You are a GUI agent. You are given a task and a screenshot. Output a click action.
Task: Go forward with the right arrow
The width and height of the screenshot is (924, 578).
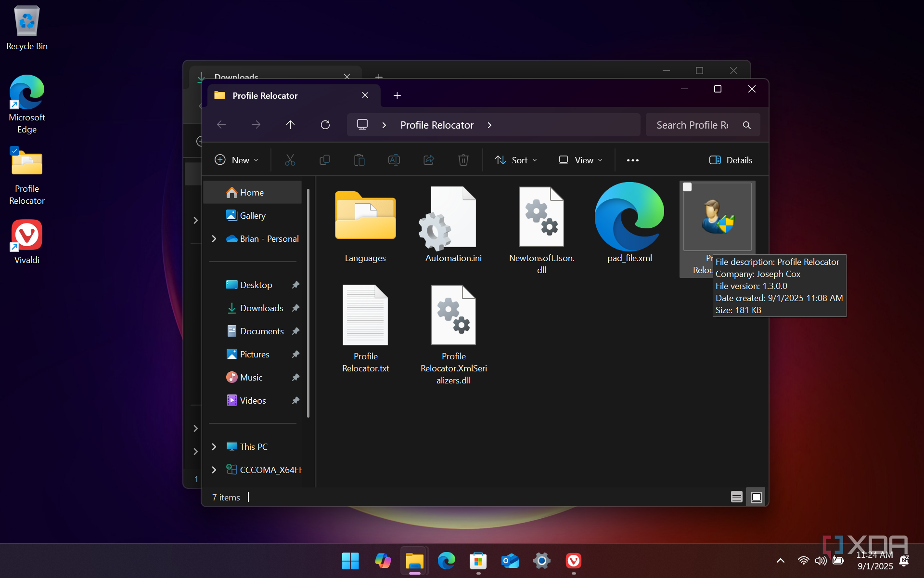click(x=256, y=125)
